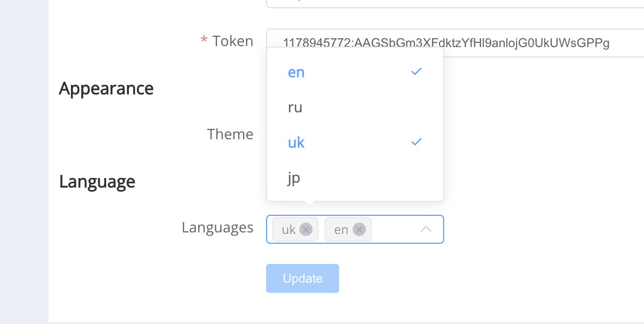Click the en tag label in Languages

tap(341, 230)
